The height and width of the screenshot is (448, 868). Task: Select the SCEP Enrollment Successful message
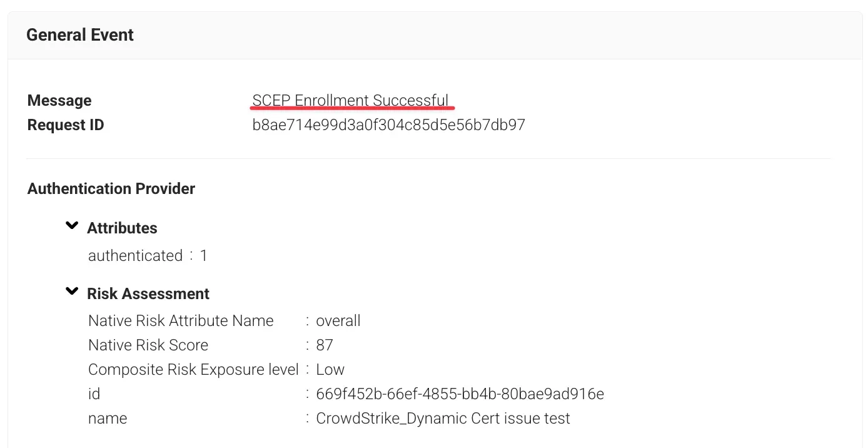point(350,101)
